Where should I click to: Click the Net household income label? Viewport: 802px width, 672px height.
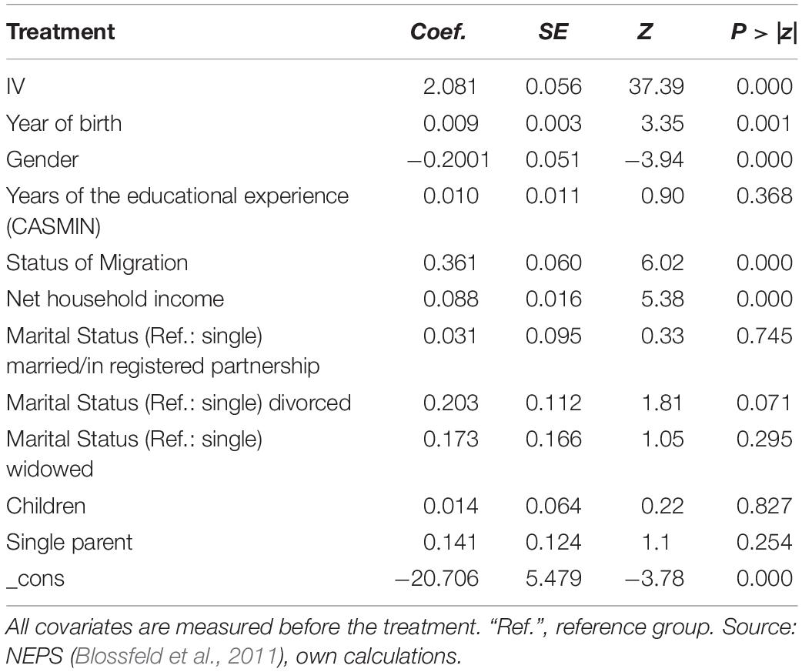click(x=115, y=299)
